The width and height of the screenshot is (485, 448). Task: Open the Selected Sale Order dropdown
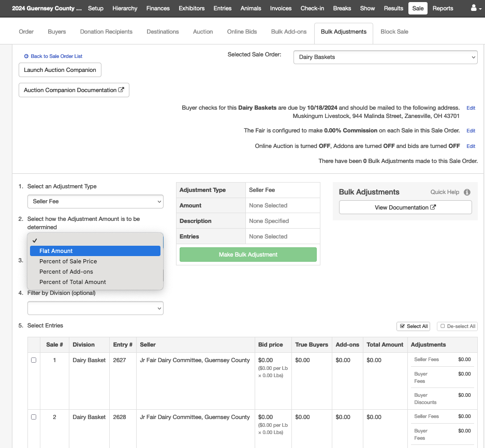(x=386, y=57)
